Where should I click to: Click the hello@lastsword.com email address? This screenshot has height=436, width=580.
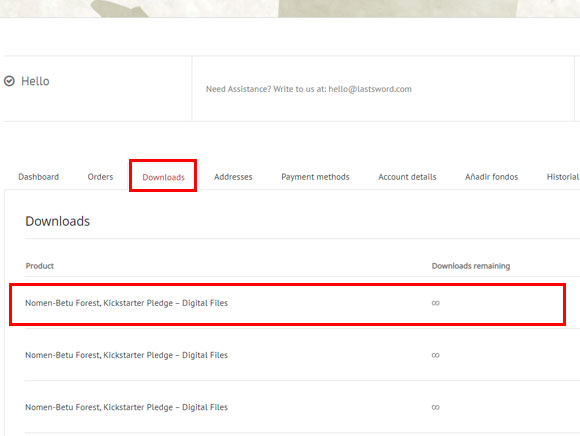(370, 89)
